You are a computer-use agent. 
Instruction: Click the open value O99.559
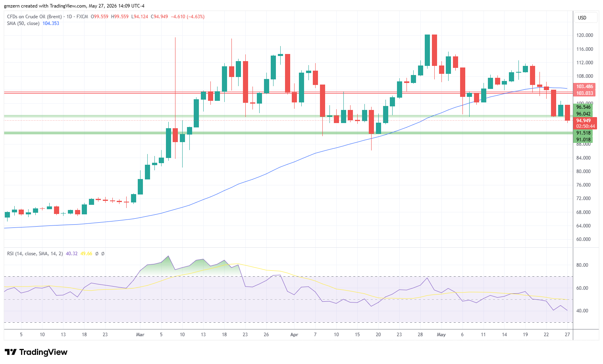[x=100, y=17]
